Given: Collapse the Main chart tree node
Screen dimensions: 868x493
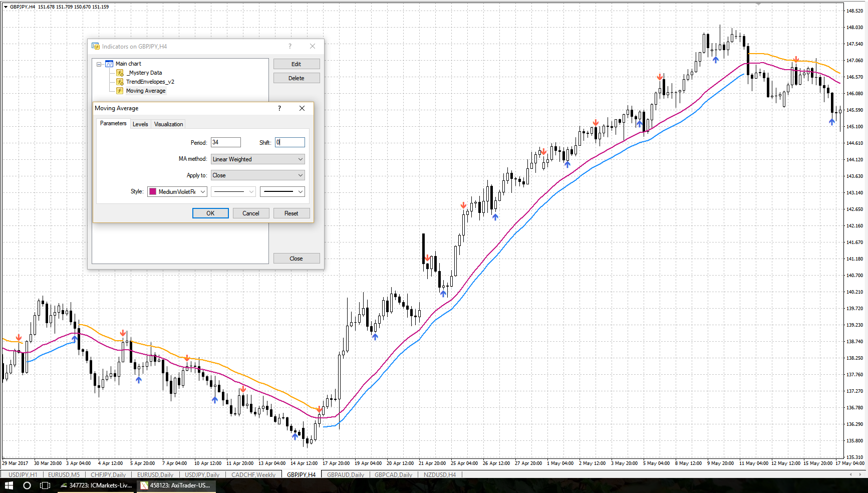Looking at the screenshot, I should pyautogui.click(x=99, y=64).
